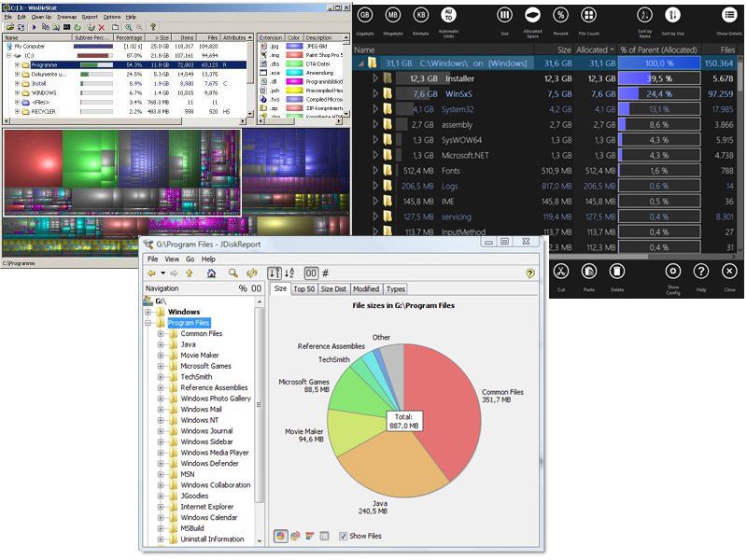Click the Delete trash icon
747x560 pixels.
[x=616, y=271]
